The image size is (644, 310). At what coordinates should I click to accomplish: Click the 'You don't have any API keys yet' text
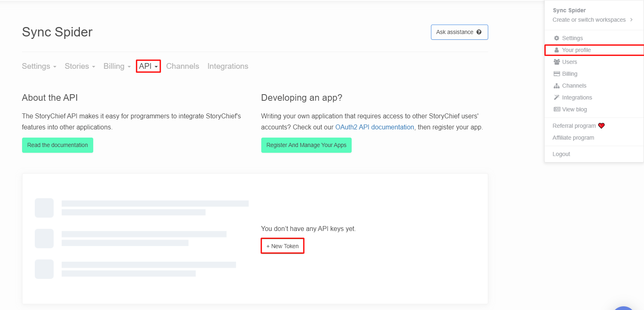click(x=308, y=229)
